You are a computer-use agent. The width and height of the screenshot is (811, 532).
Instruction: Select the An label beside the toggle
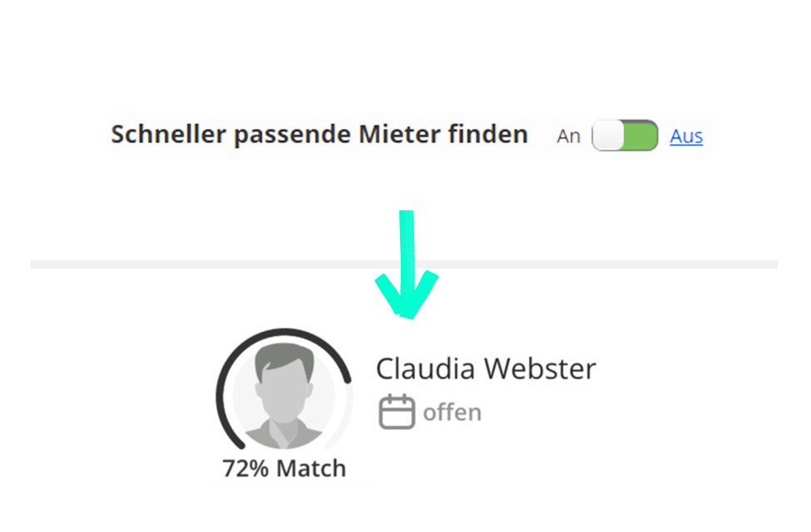tap(569, 135)
